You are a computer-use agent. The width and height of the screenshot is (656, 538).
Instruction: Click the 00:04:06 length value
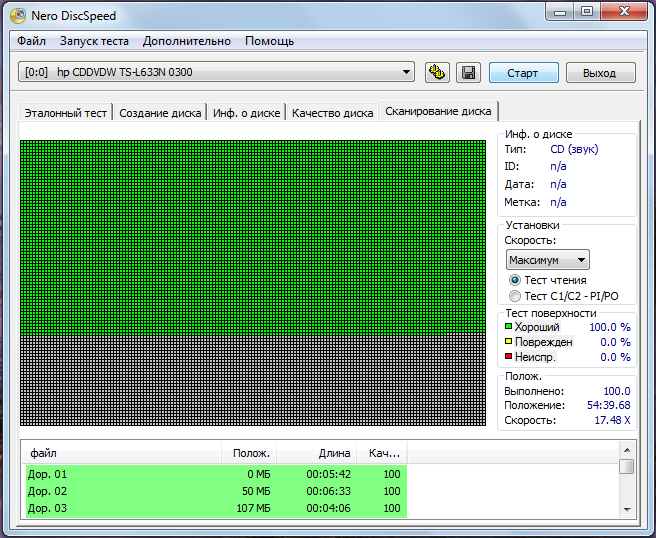(328, 508)
